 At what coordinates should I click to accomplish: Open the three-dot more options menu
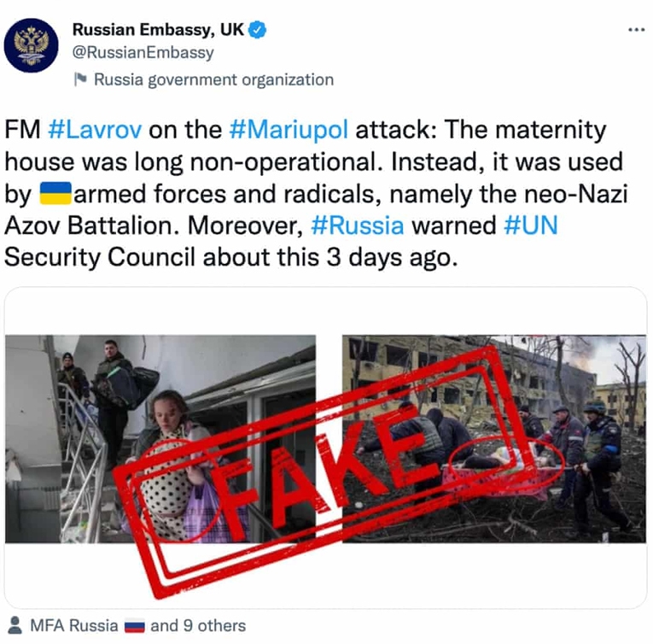click(x=636, y=30)
